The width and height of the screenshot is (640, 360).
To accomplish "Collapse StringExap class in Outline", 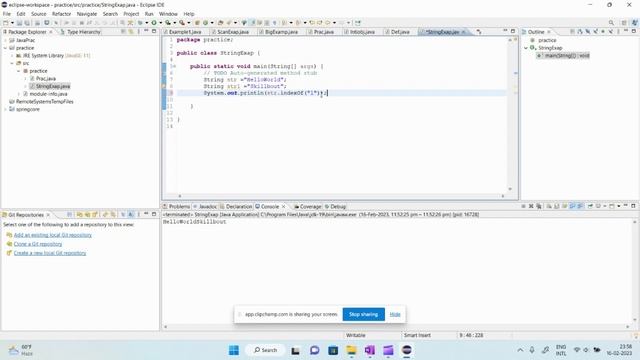I will click(526, 48).
